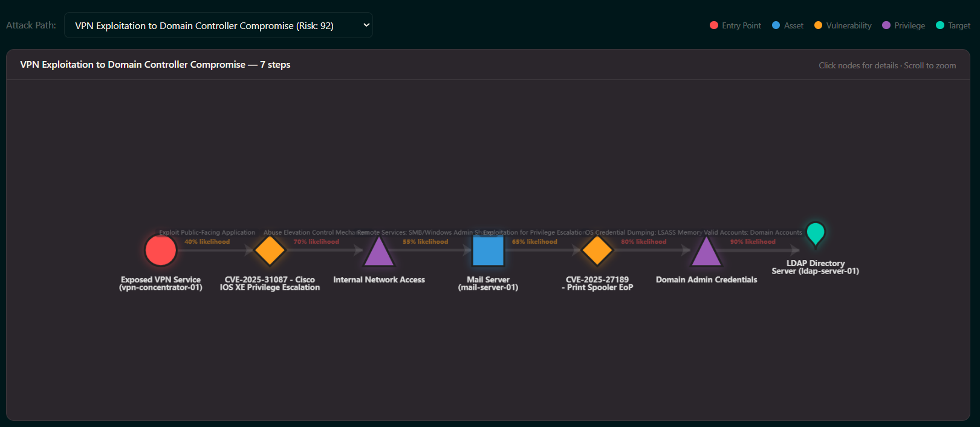This screenshot has height=427, width=980.
Task: Click the 55% likelihood edge label
Action: pyautogui.click(x=426, y=242)
